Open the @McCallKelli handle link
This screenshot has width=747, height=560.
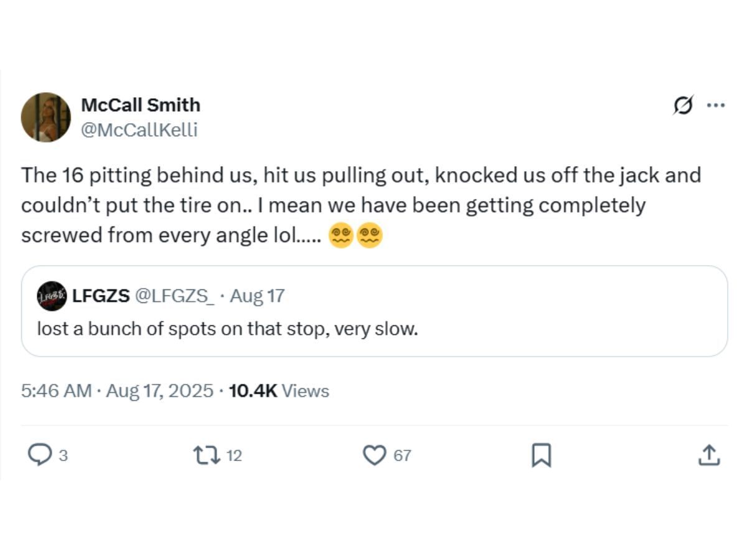point(139,130)
